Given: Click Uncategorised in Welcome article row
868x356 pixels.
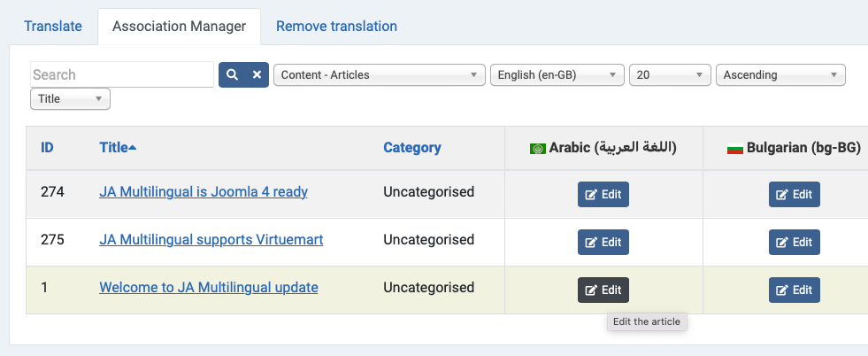Looking at the screenshot, I should (x=429, y=287).
